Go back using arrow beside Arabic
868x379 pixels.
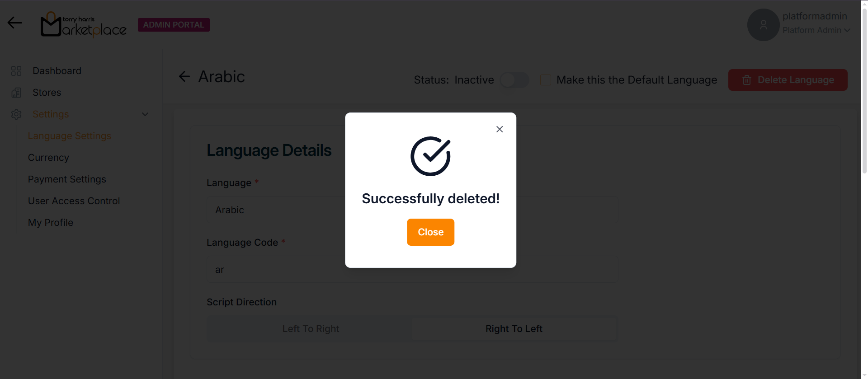click(x=184, y=77)
